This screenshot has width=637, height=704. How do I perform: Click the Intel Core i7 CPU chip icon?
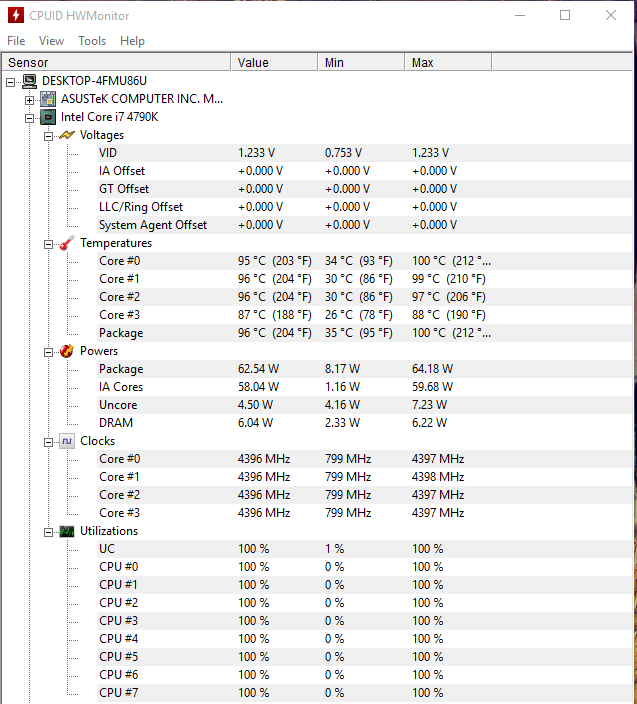coord(48,117)
